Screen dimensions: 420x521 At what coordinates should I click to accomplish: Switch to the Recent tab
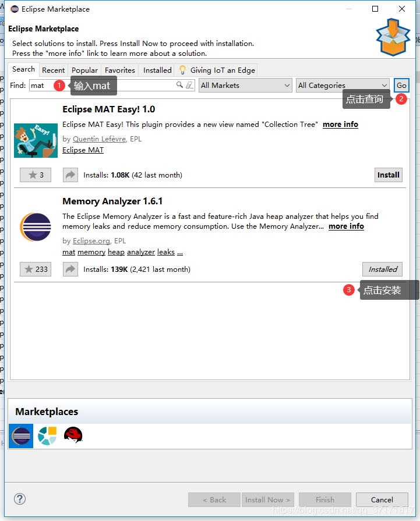coord(53,70)
